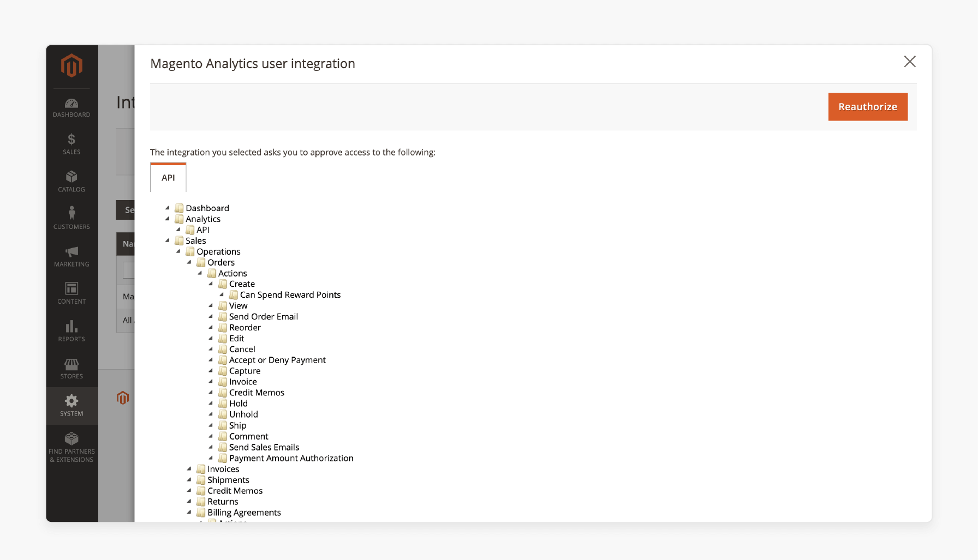Click the Magento logo in the sidebar
Screen dimensions: 978x560
[71, 65]
